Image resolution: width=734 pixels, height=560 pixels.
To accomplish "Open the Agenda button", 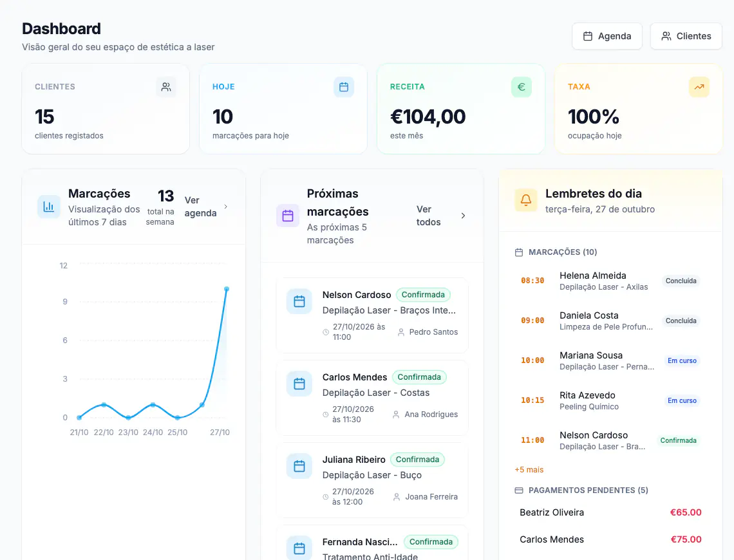I will [x=607, y=36].
